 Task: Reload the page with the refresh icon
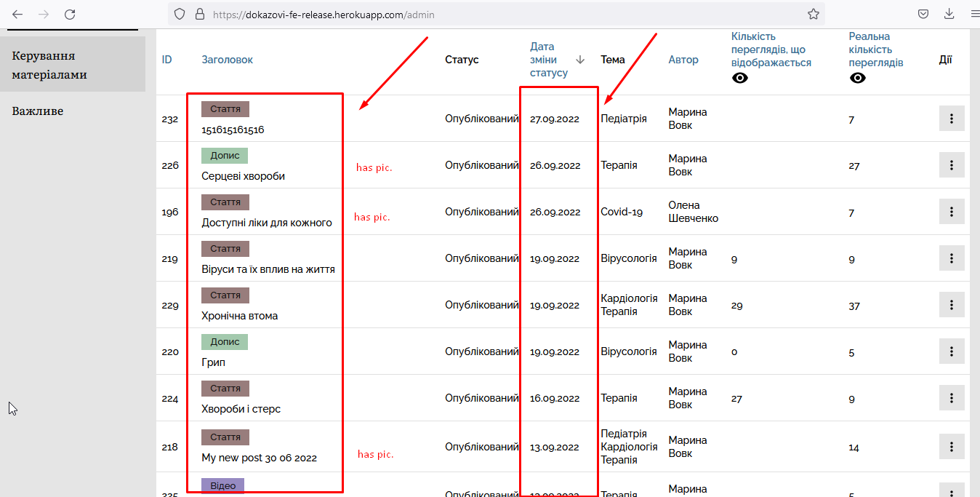tap(70, 14)
